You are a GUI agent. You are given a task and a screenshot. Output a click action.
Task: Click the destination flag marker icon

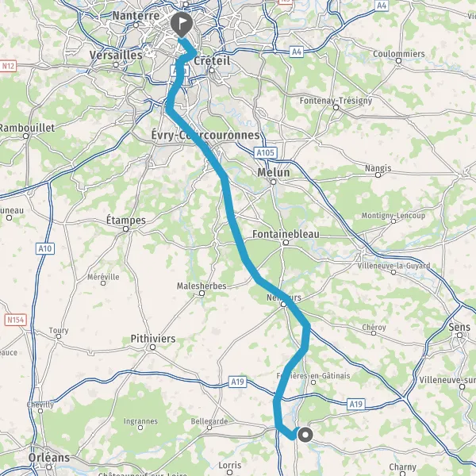click(182, 25)
